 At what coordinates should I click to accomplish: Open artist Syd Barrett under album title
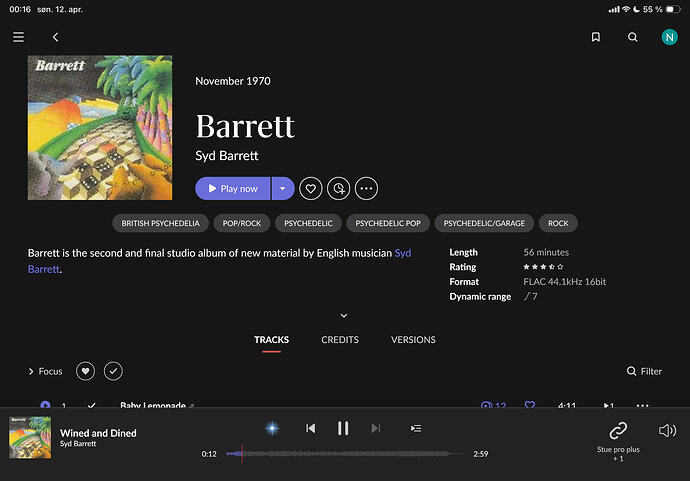coord(227,155)
